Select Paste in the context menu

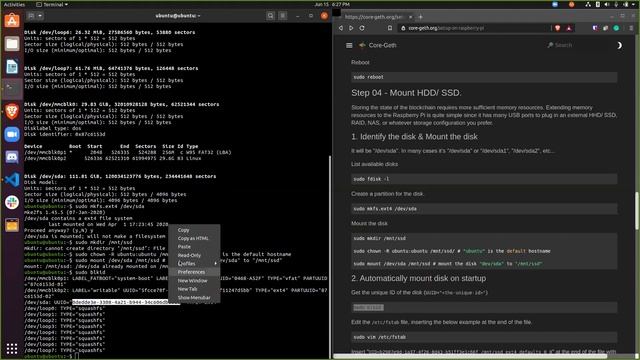[184, 247]
